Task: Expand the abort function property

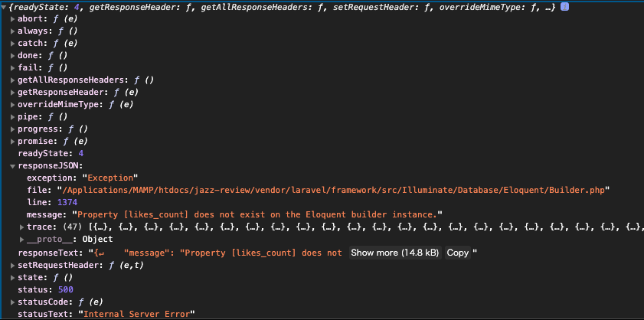Action: [x=13, y=19]
